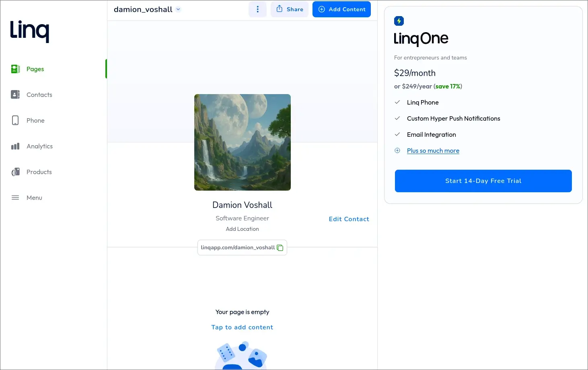Screen dimensions: 588x370
Task: Start the 14-Day Free Trial
Action: click(x=483, y=181)
